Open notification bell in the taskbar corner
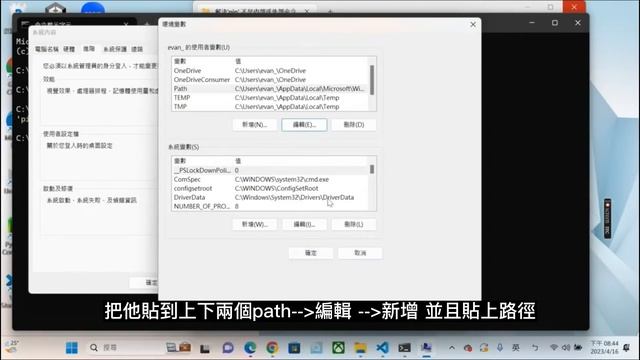The width and height of the screenshot is (640, 360). pyautogui.click(x=627, y=348)
